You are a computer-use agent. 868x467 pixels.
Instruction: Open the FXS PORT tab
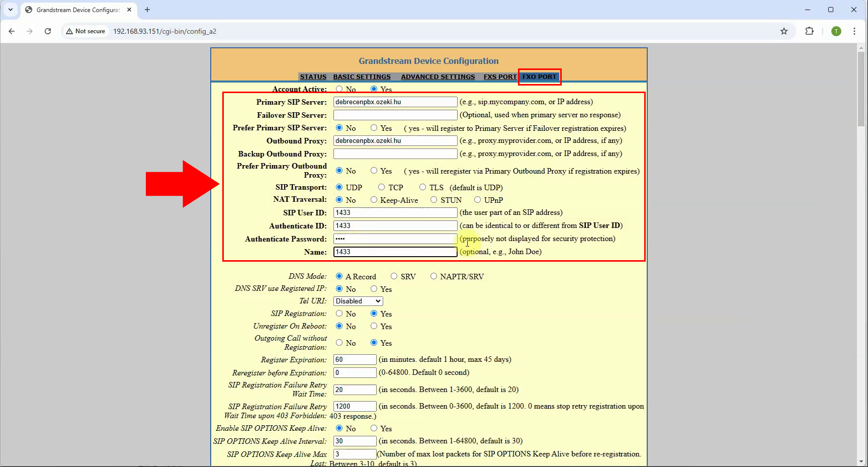(x=500, y=77)
